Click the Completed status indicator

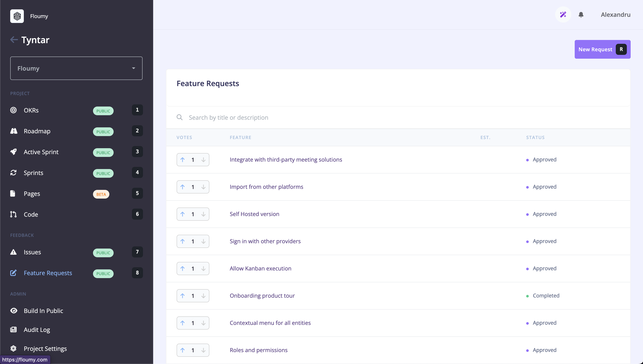pos(546,296)
